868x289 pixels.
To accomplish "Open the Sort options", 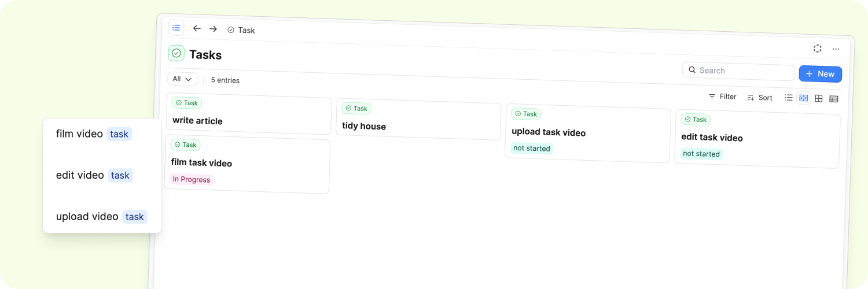I will pos(760,98).
